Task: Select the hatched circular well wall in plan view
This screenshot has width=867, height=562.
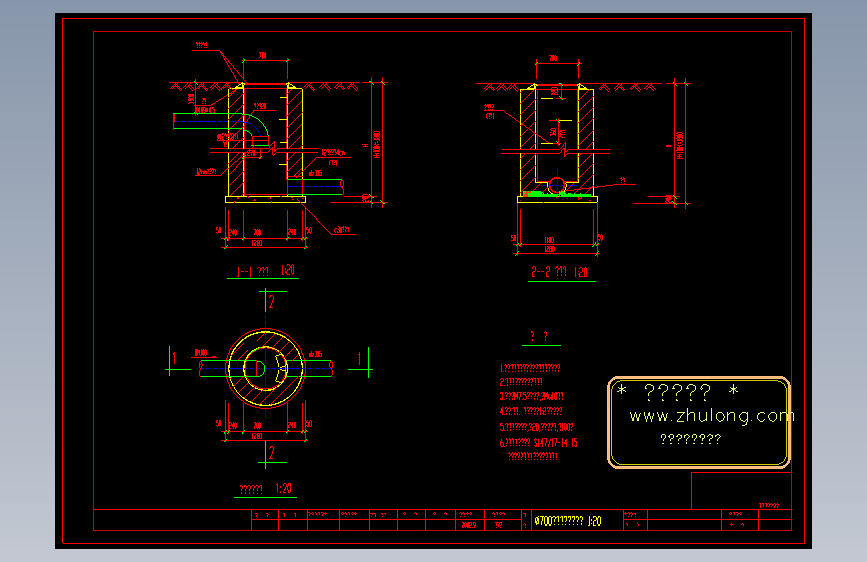Action: tap(265, 368)
